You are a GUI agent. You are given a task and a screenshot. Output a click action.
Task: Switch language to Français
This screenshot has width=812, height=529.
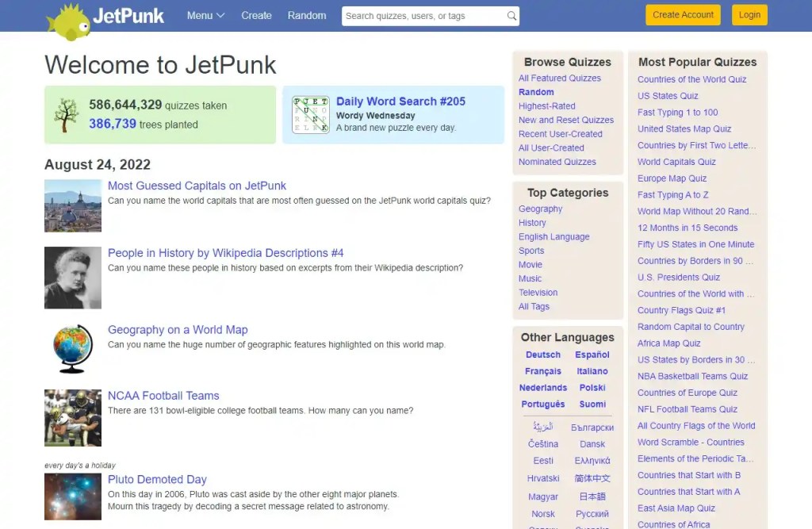542,371
